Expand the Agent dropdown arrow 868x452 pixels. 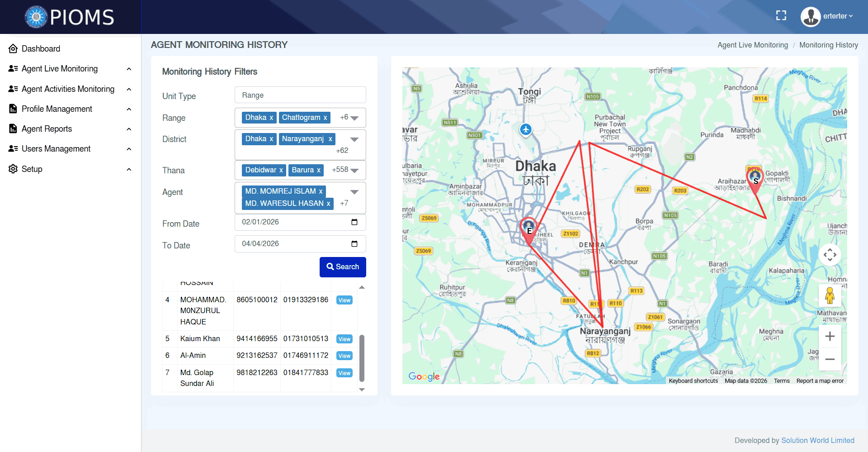point(354,192)
